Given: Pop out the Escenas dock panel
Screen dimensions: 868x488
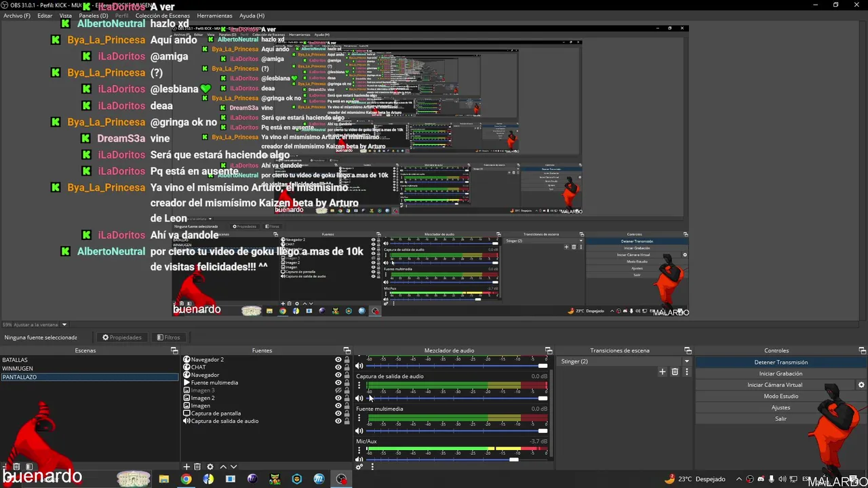Looking at the screenshot, I should click(x=174, y=350).
